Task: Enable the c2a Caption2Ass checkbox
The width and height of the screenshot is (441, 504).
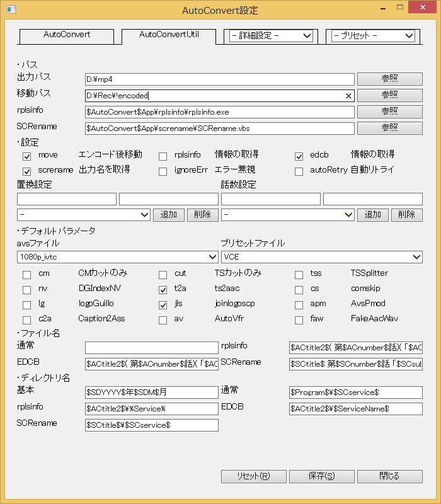Action: point(27,321)
